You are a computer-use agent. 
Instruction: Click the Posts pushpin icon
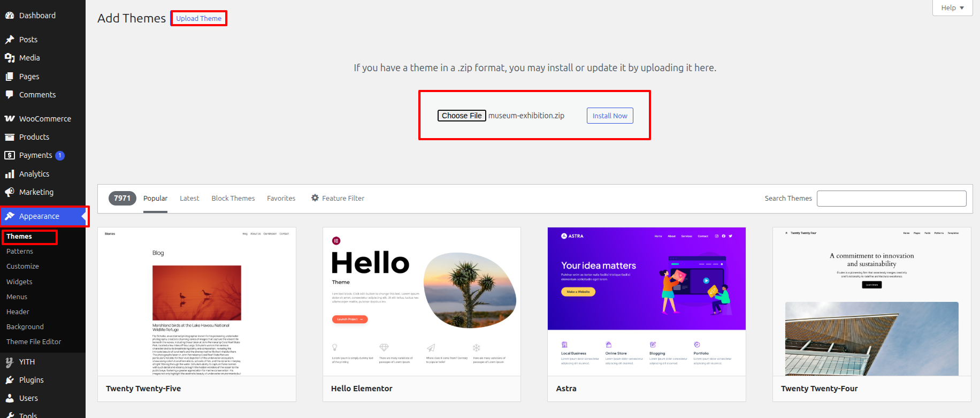click(x=10, y=40)
